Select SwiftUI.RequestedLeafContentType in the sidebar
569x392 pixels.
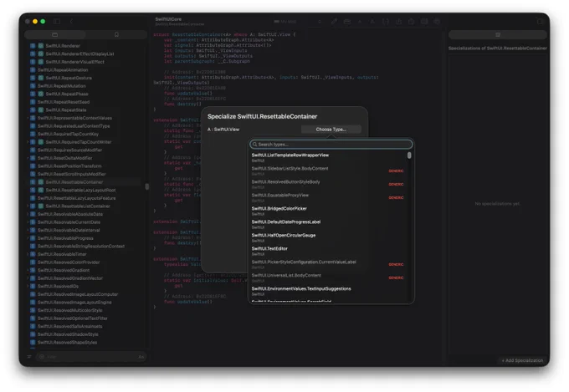(83, 126)
